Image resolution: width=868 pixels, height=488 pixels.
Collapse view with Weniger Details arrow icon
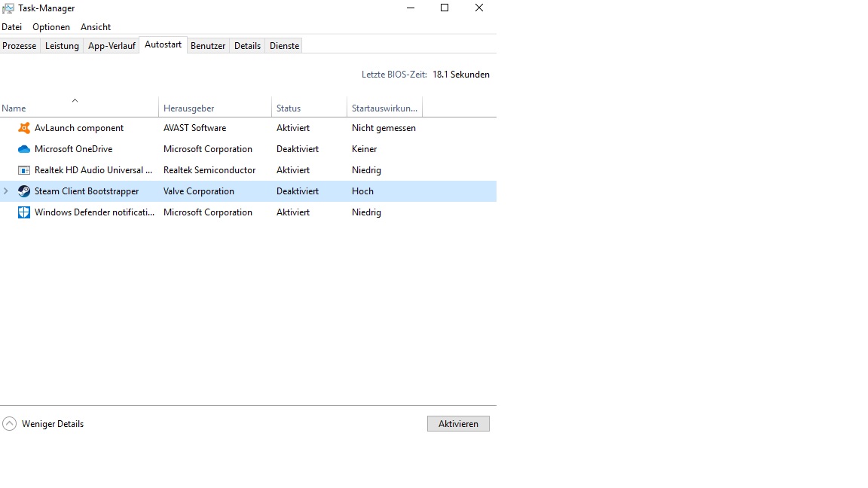coord(9,424)
